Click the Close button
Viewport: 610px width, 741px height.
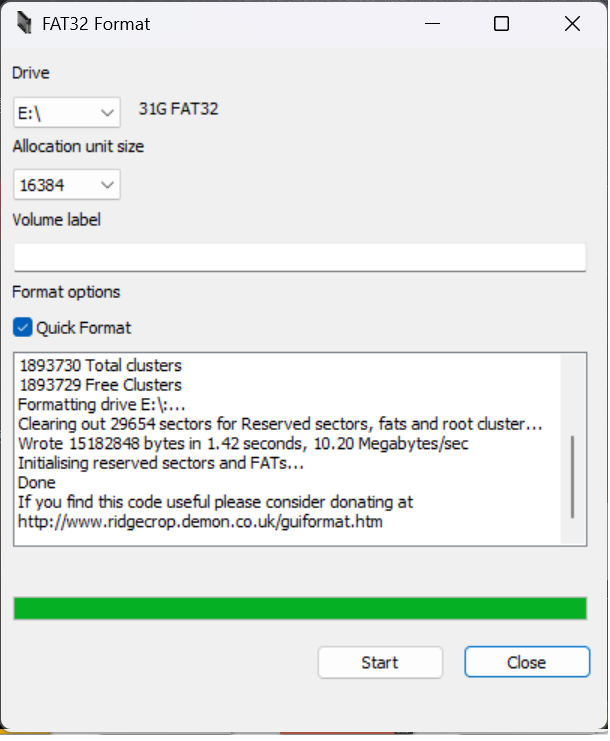[527, 663]
